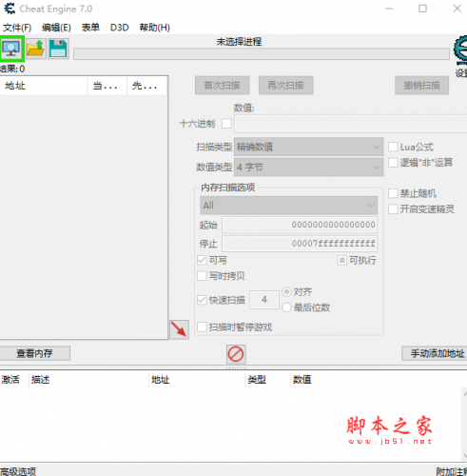
Task: Click the 当... column header
Action: [x=107, y=86]
